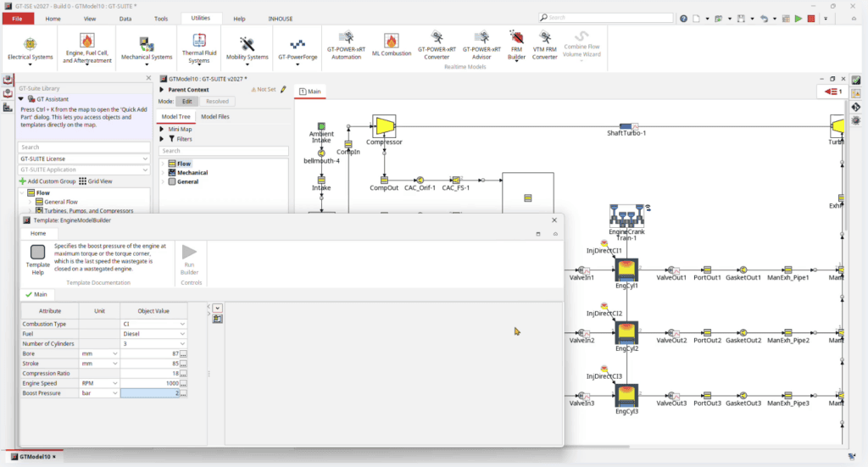Screen dimensions: 868x467
Task: Click Boost Pressure value field
Action: click(x=150, y=393)
